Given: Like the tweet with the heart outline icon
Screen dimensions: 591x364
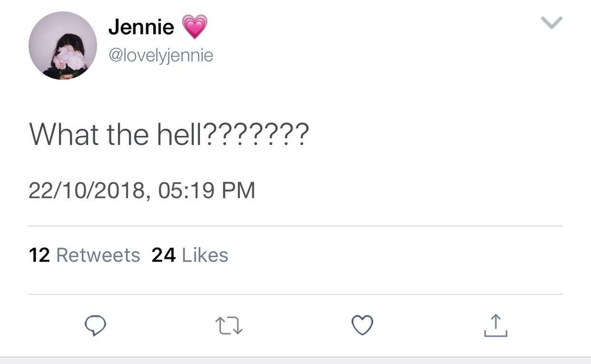Looking at the screenshot, I should (362, 325).
